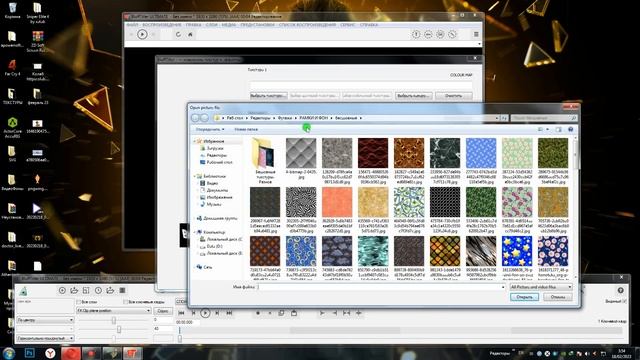Click the blue help icon in the file dialog
The height and width of the screenshot is (360, 640).
pos(571,129)
